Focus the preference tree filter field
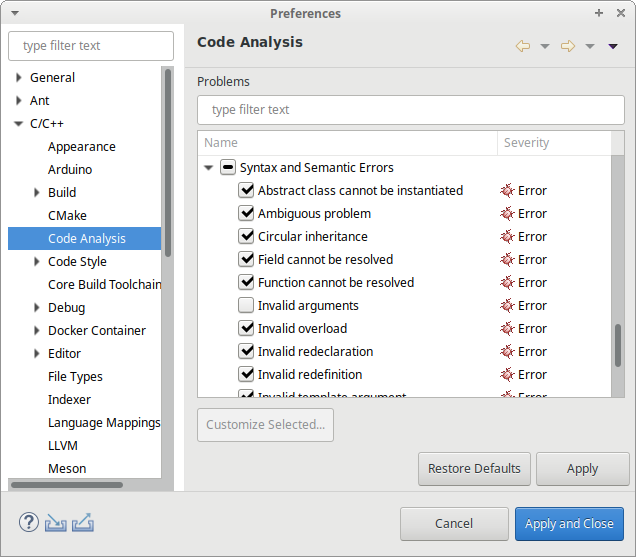The width and height of the screenshot is (636, 557). 91,46
